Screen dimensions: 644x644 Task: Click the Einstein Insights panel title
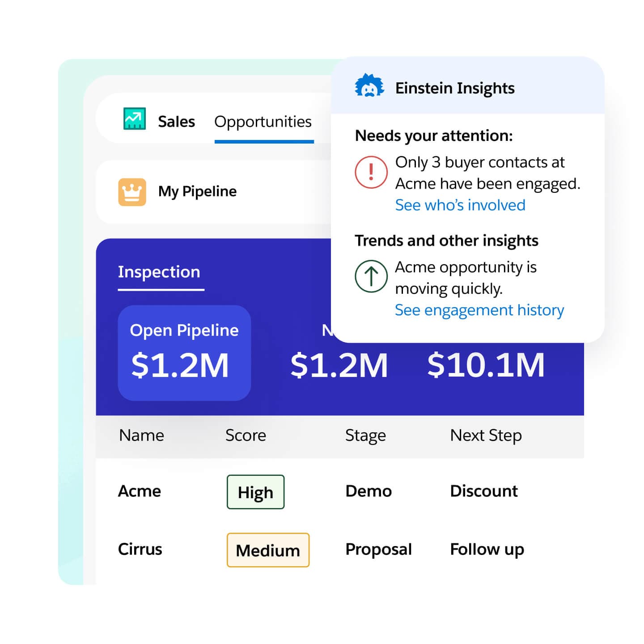[x=455, y=88]
